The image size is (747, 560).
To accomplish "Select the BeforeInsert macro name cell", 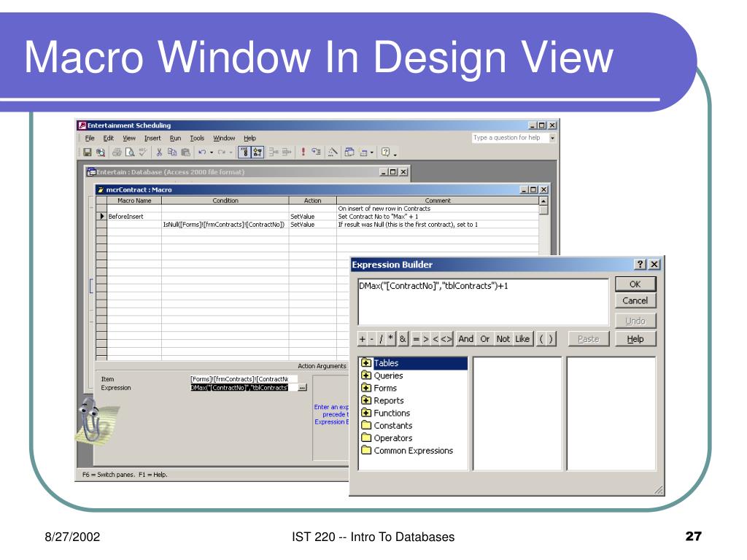I will point(134,216).
